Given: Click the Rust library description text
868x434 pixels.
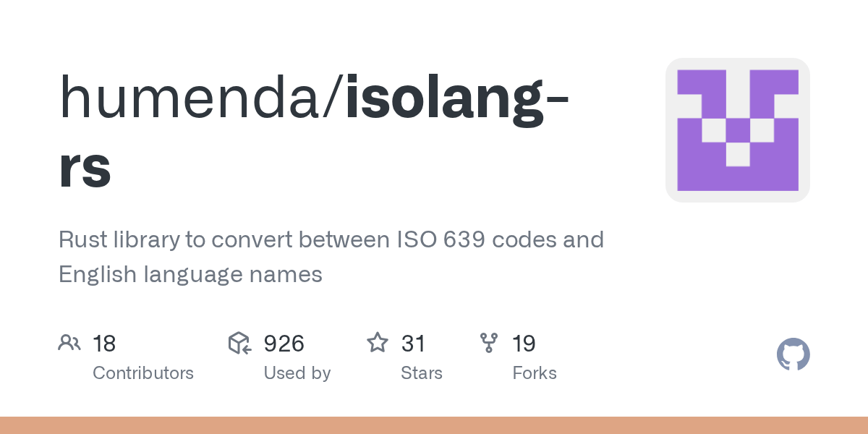Looking at the screenshot, I should point(331,239).
